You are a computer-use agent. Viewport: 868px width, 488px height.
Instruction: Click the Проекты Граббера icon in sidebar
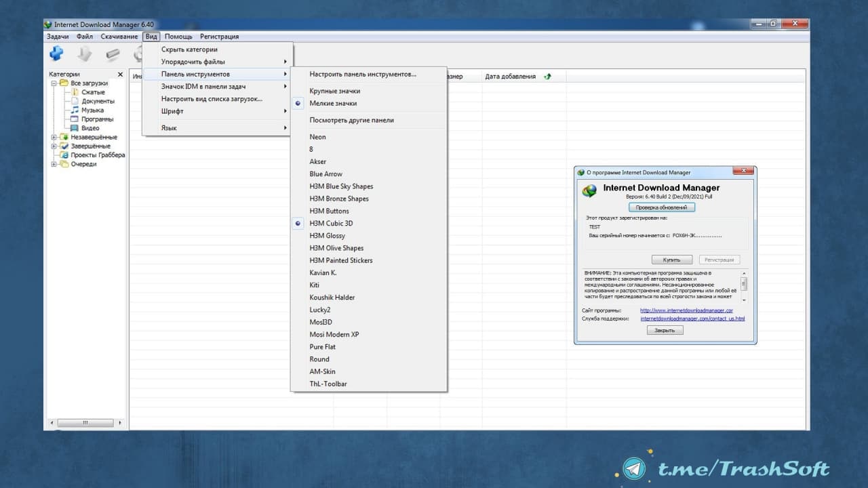64,155
